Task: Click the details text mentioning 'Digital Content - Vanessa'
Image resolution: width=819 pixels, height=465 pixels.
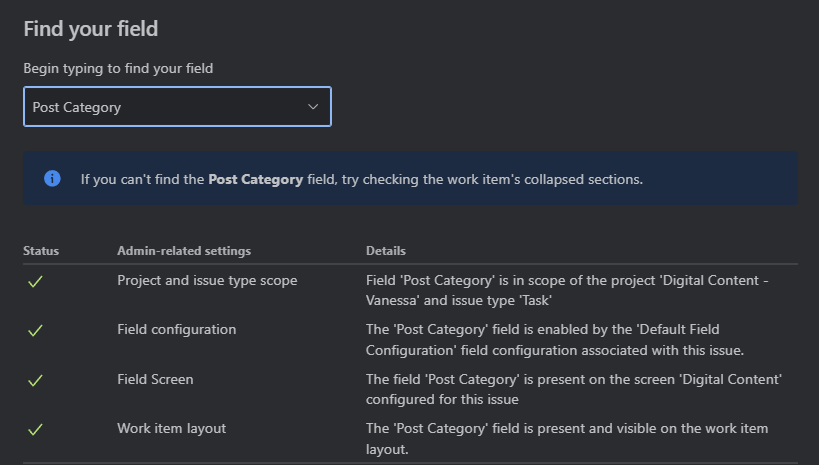Action: click(567, 290)
